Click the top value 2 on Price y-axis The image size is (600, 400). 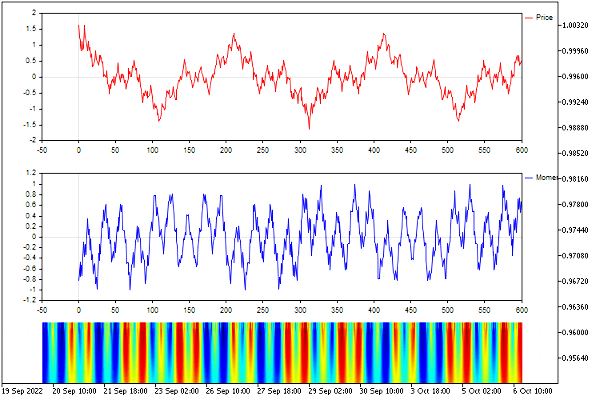pyautogui.click(x=35, y=14)
